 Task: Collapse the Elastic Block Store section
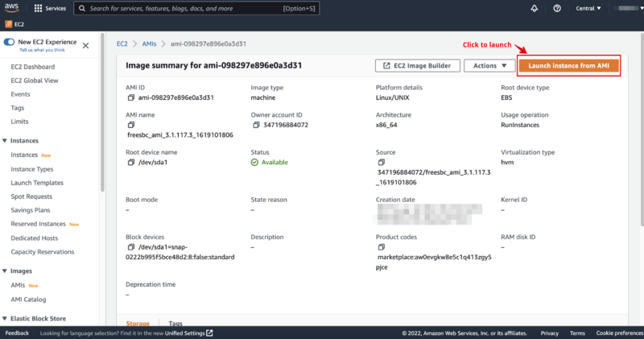(5, 318)
